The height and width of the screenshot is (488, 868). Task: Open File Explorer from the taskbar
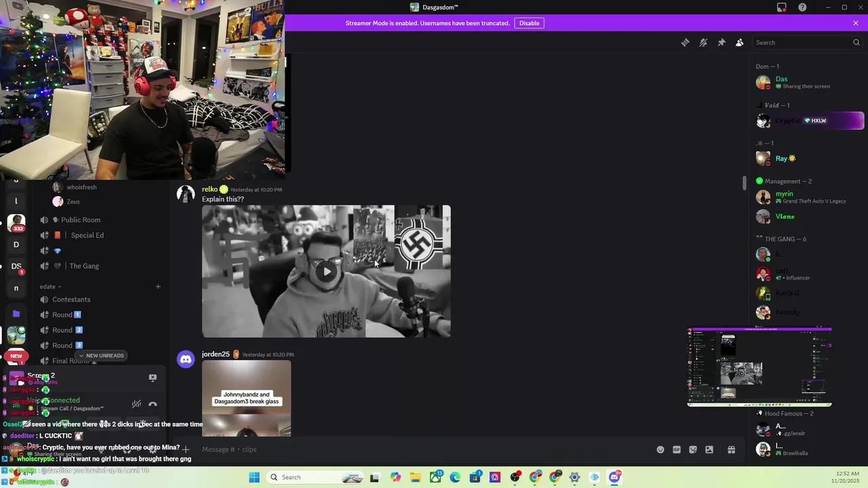click(x=415, y=477)
